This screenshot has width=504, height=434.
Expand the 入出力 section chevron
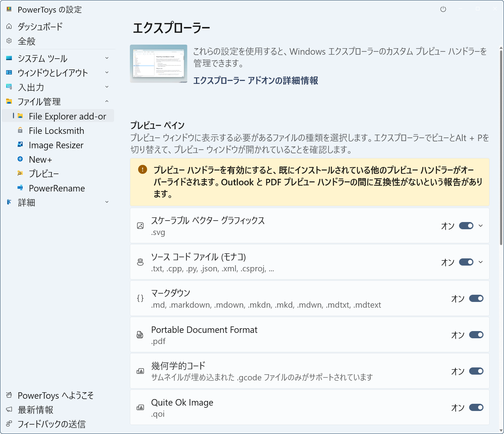click(x=107, y=87)
